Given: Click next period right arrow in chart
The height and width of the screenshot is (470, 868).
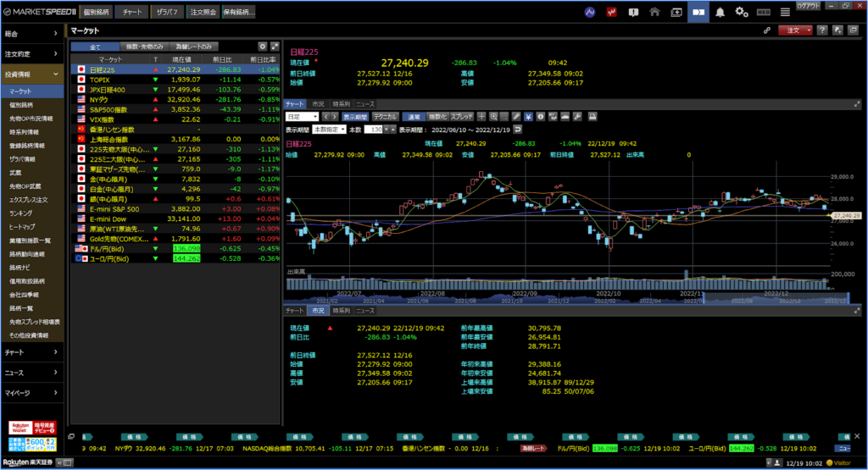Looking at the screenshot, I should [x=334, y=117].
